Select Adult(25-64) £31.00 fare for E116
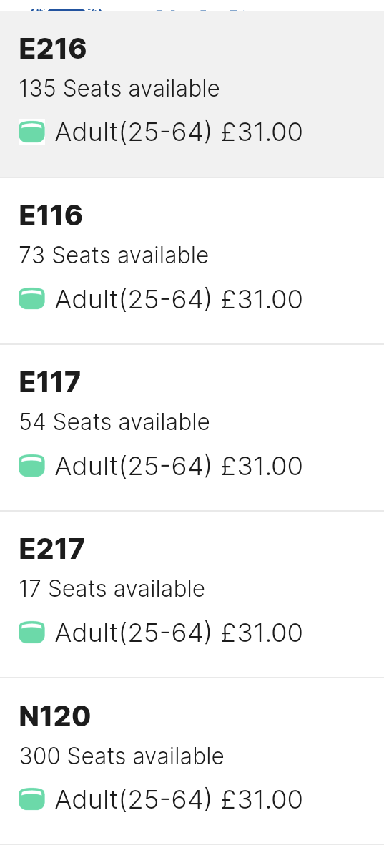The image size is (384, 868). click(x=179, y=299)
